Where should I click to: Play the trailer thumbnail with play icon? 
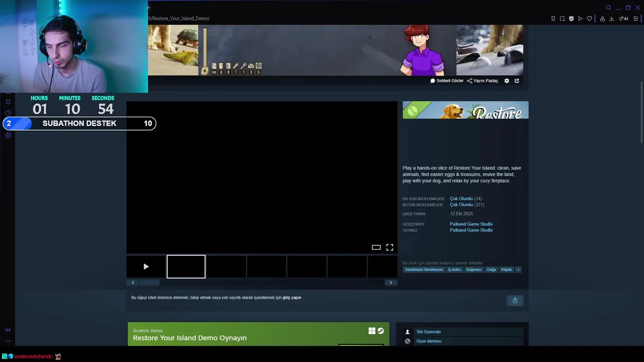(146, 266)
